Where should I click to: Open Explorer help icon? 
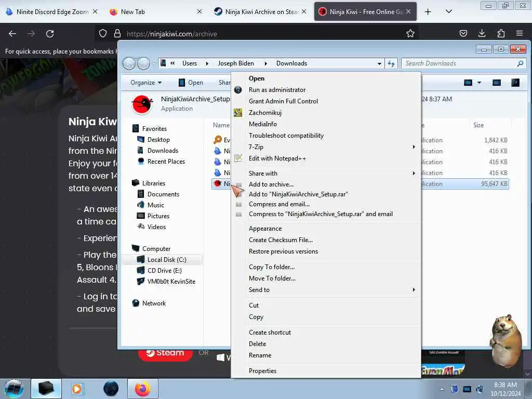pyautogui.click(x=515, y=83)
